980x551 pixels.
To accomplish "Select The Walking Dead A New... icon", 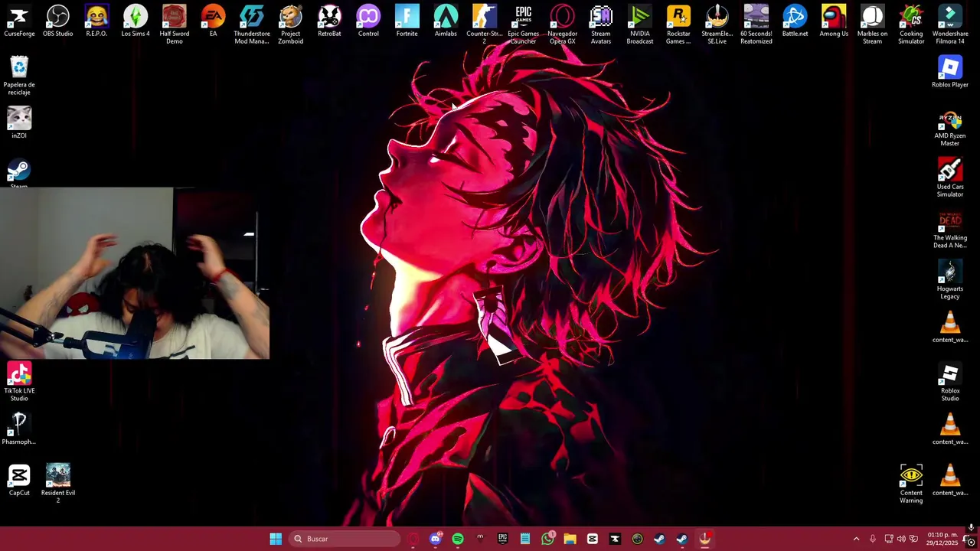I will (950, 229).
